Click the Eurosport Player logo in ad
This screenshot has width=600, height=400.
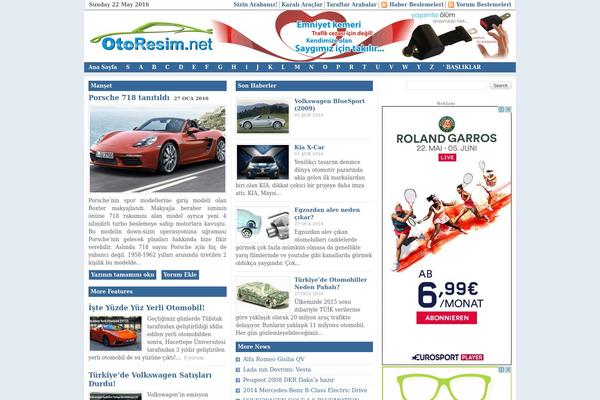447,357
